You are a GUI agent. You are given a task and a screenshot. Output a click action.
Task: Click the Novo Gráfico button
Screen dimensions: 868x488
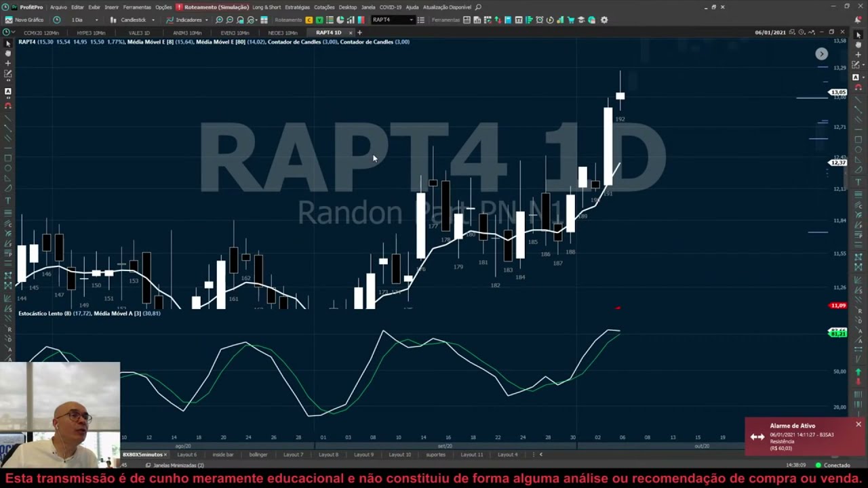[24, 20]
